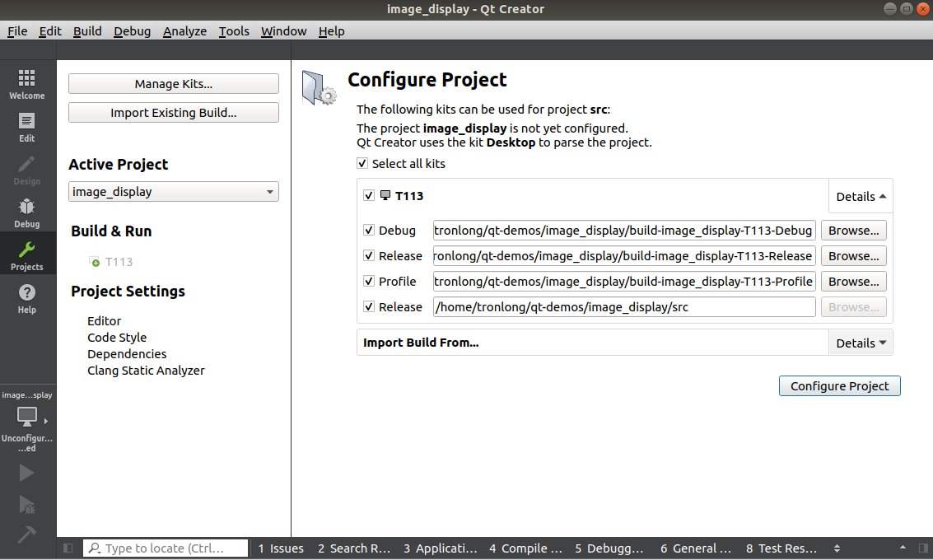Disable the Debug build checkbox
933x560 pixels.
pos(368,230)
